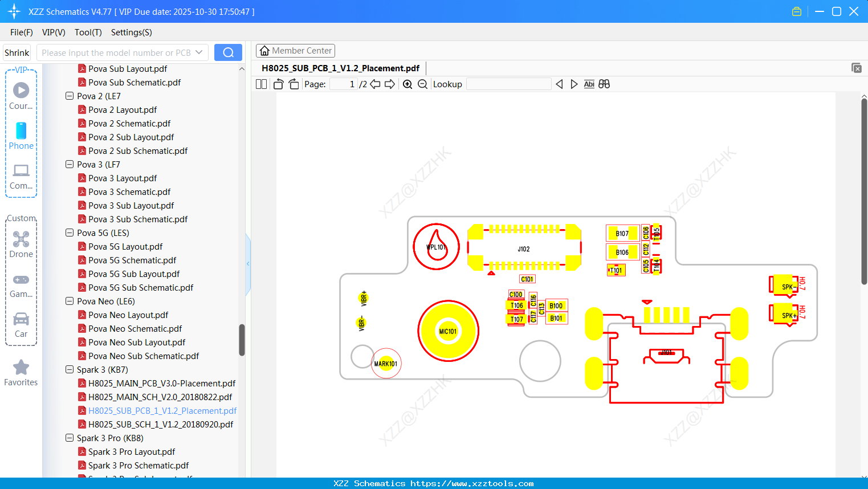Open the Member Center
This screenshot has width=868, height=489.
[x=295, y=51]
